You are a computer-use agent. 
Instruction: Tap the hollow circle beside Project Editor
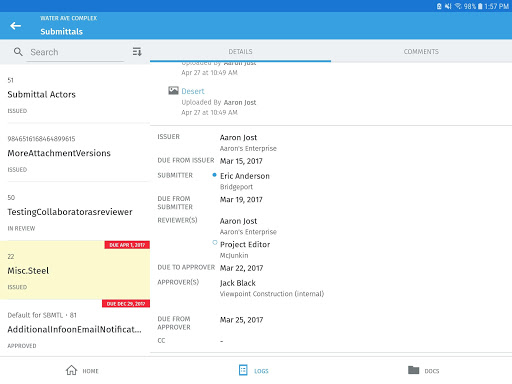coord(215,242)
